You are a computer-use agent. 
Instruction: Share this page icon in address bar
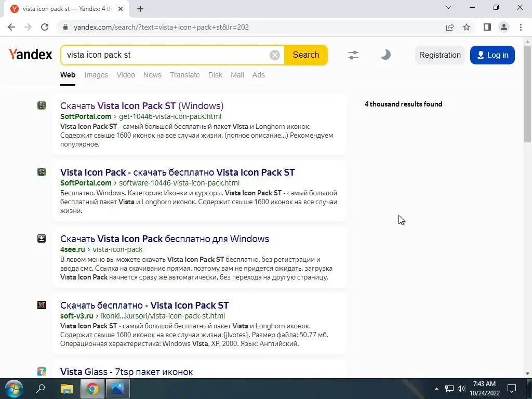(x=450, y=27)
